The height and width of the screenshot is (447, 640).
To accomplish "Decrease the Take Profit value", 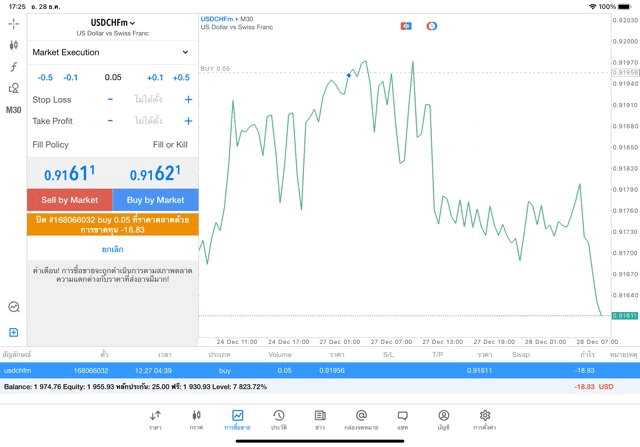I will coord(110,121).
